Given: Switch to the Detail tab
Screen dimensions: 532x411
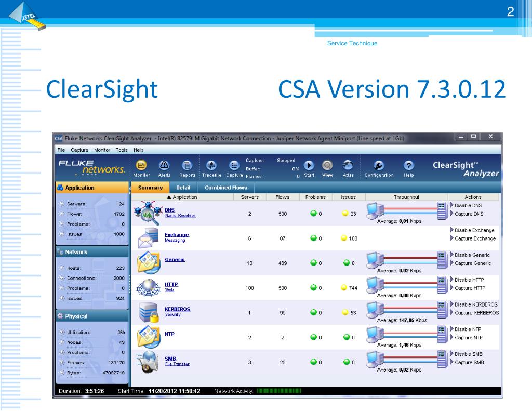Looking at the screenshot, I should coord(183,188).
